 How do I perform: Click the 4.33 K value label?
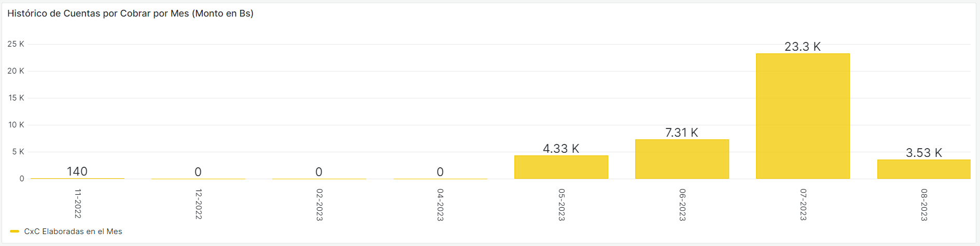click(x=561, y=149)
